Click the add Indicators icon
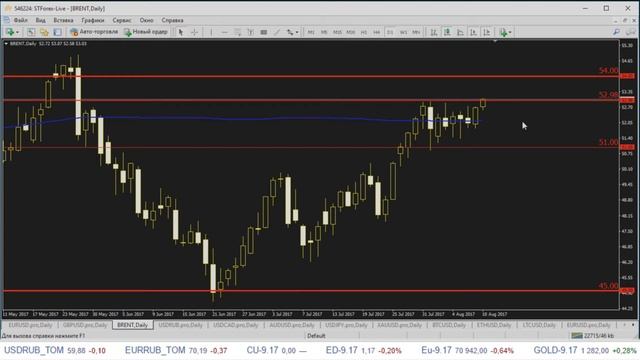This screenshot has height=360, width=640. 503,32
